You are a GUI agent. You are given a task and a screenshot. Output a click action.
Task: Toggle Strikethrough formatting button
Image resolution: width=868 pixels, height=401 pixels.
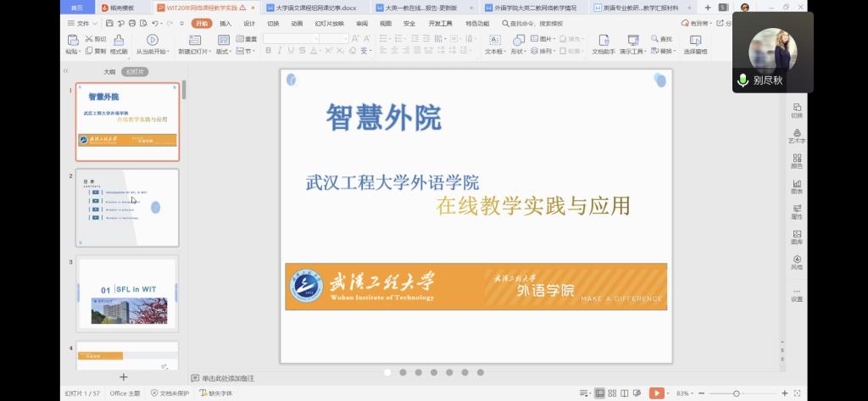[x=303, y=50]
